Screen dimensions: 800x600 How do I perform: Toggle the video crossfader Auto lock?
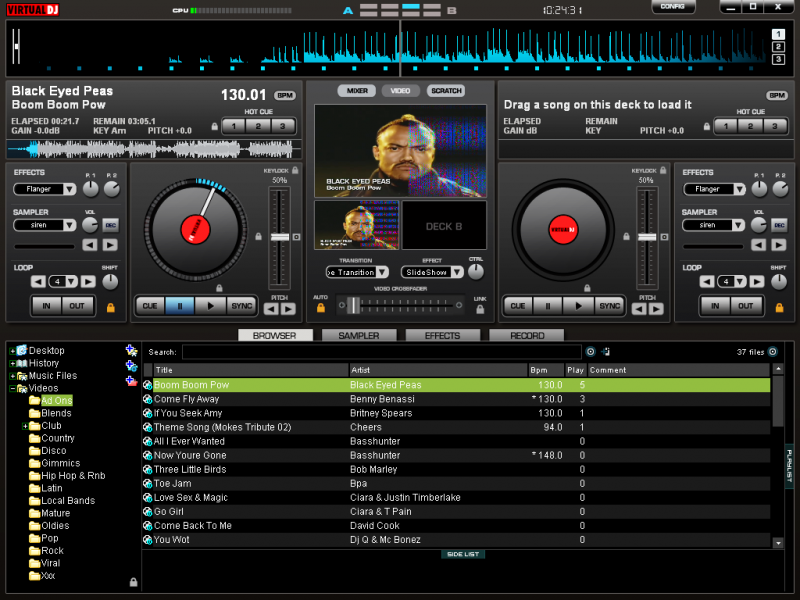pos(321,309)
